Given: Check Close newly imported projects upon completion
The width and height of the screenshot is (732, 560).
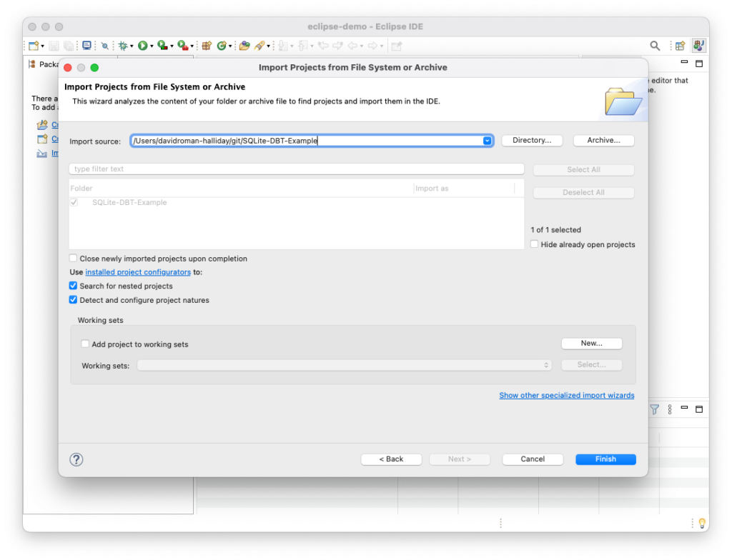Looking at the screenshot, I should 74,258.
